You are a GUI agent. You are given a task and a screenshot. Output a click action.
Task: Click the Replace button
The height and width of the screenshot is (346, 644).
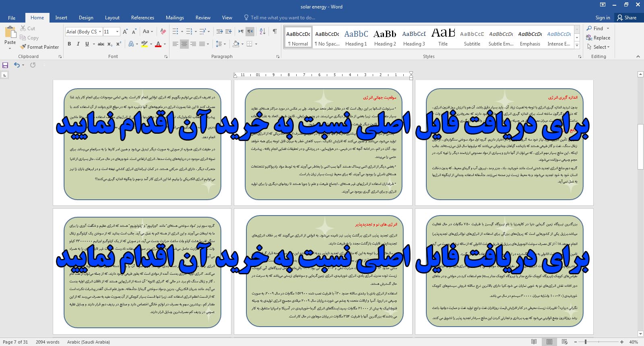click(598, 38)
